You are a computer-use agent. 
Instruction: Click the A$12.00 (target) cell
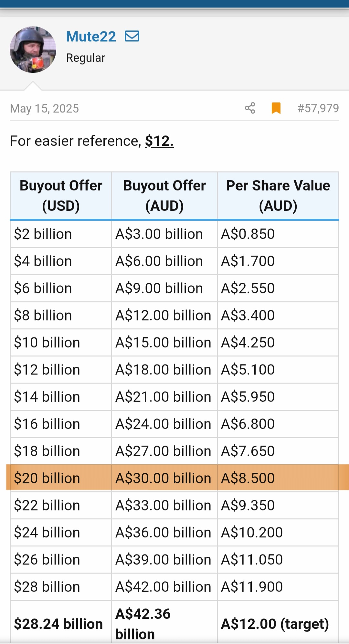pyautogui.click(x=275, y=624)
